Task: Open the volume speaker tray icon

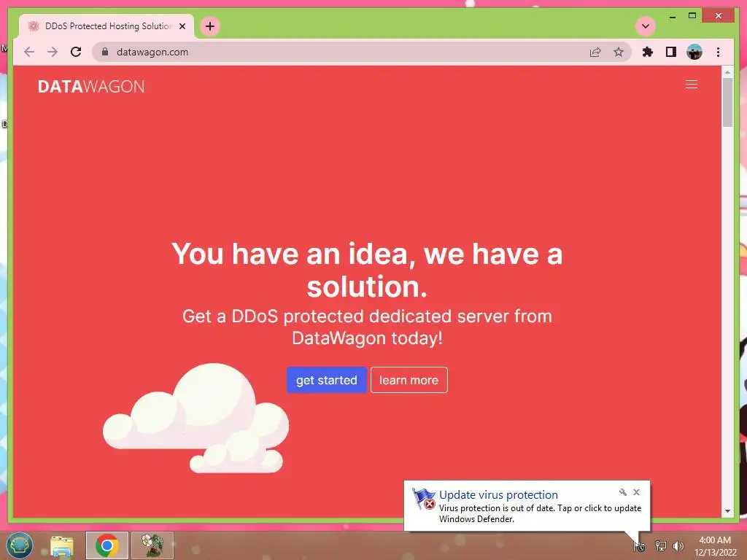Action: tap(678, 546)
